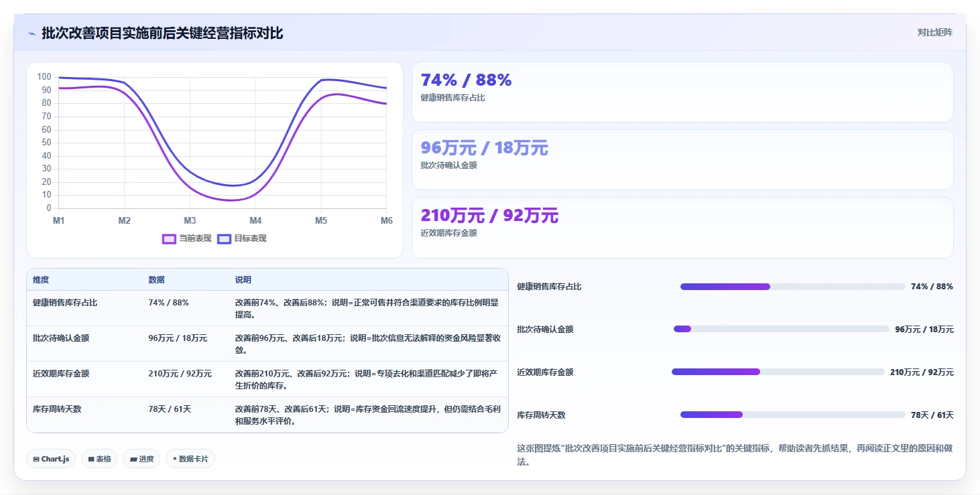
Task: Click the 近效期库存金额 progress bar
Action: (778, 372)
